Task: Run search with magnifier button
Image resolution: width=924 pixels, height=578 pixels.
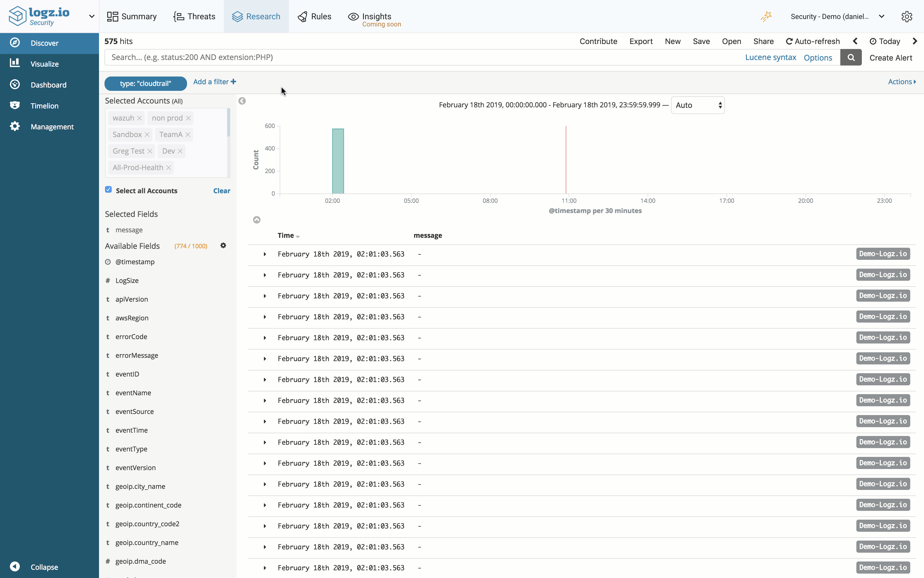Action: (x=851, y=57)
